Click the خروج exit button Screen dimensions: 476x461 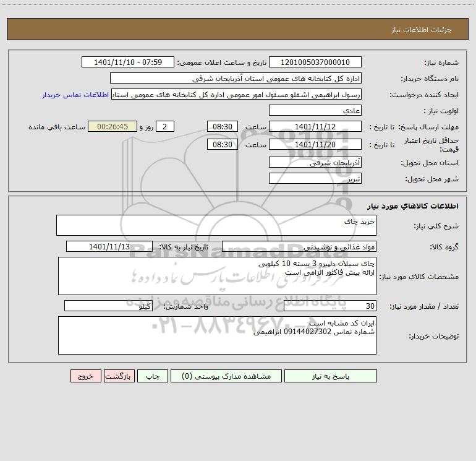tap(85, 376)
